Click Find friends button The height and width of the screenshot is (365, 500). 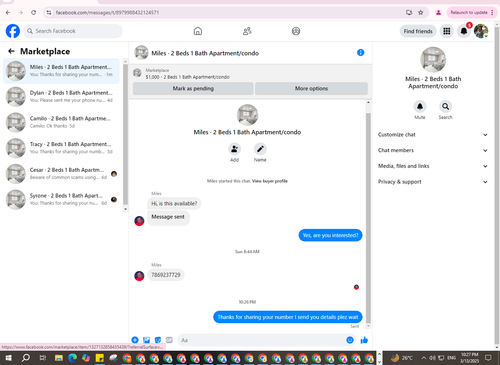click(418, 31)
